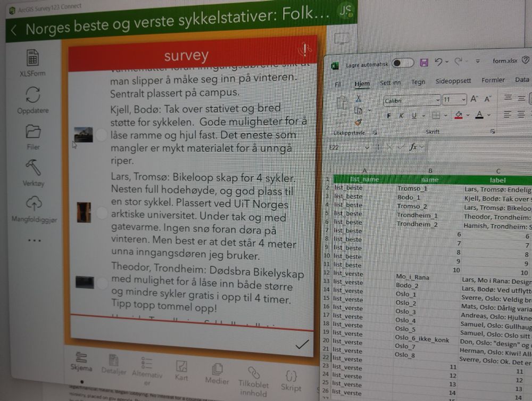Image resolution: width=532 pixels, height=401 pixels.
Task: Click the Mangfoldiggjør cloud upload icon
Action: pyautogui.click(x=34, y=204)
